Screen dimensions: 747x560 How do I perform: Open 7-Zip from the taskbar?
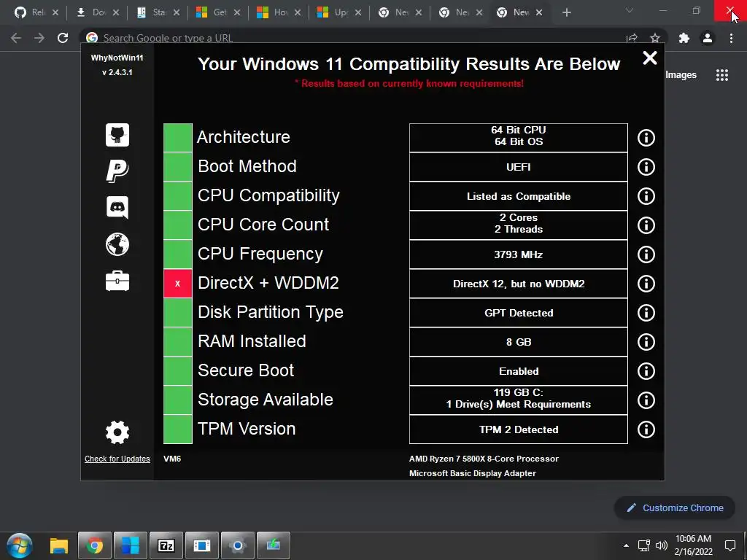[166, 545]
